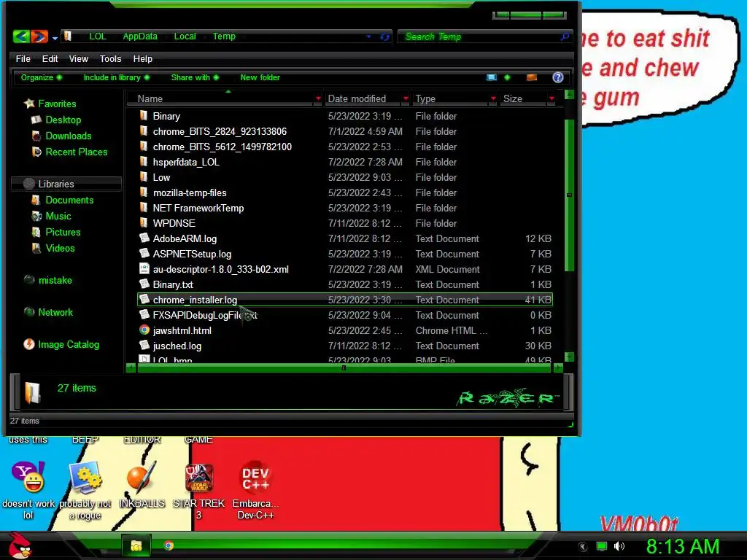Open the Embarcadero Dev-C++ desktop shortcut
The image size is (747, 560).
(x=256, y=491)
